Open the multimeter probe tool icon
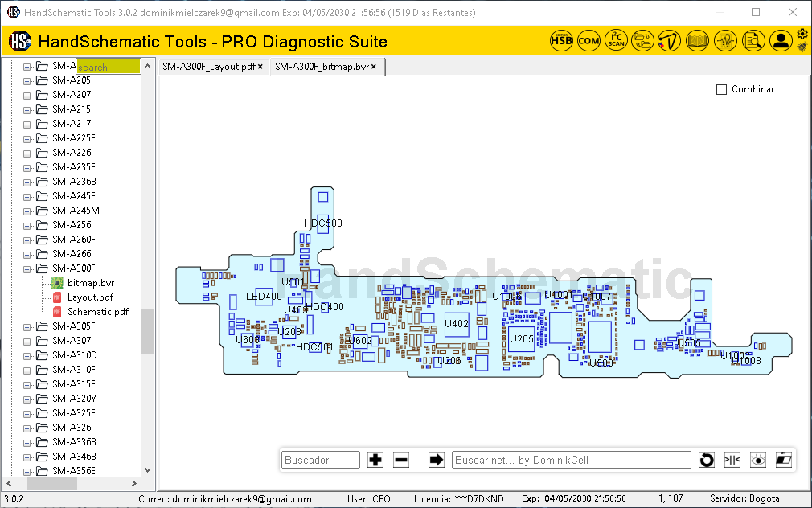The width and height of the screenshot is (812, 508). (670, 40)
